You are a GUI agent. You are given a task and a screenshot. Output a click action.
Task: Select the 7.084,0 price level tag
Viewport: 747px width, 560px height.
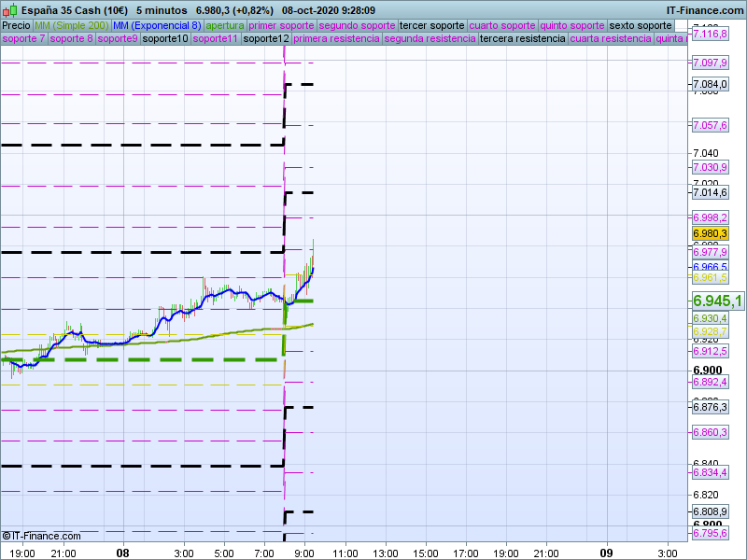[709, 85]
